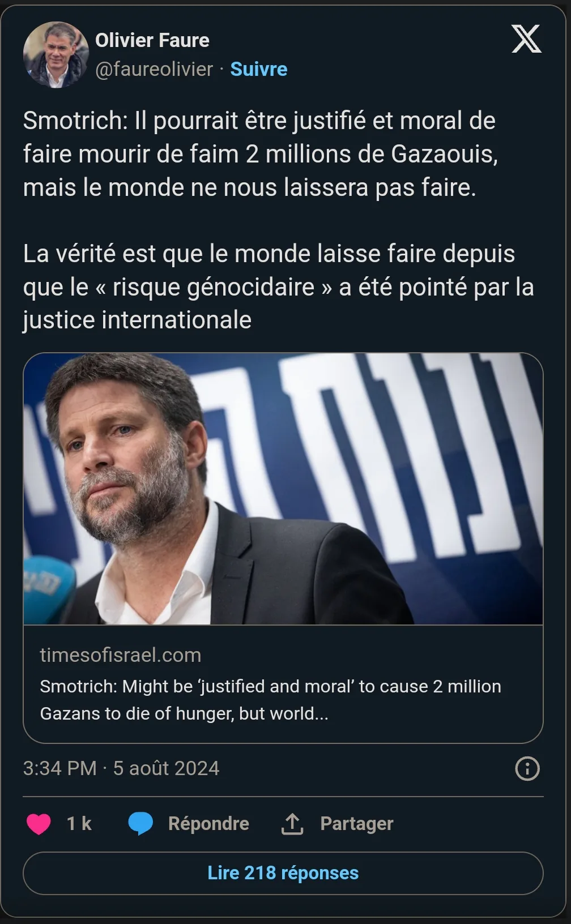Click the tweet paragraph starting with Smotrich

[x=260, y=154]
